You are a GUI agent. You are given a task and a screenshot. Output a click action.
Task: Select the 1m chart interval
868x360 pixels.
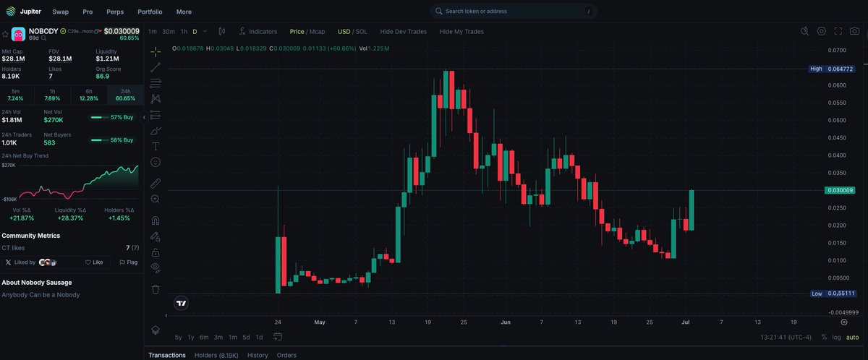tap(153, 32)
